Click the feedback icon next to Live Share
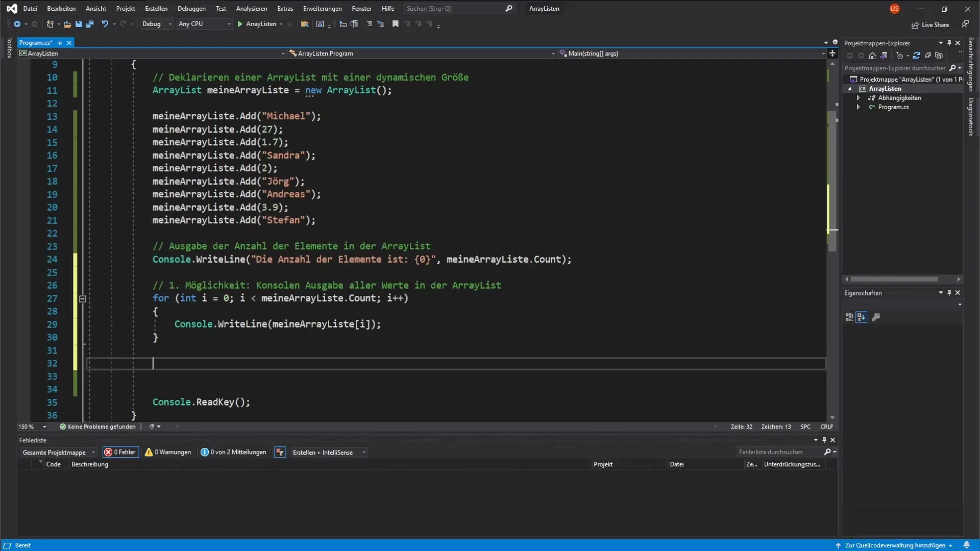 (965, 24)
